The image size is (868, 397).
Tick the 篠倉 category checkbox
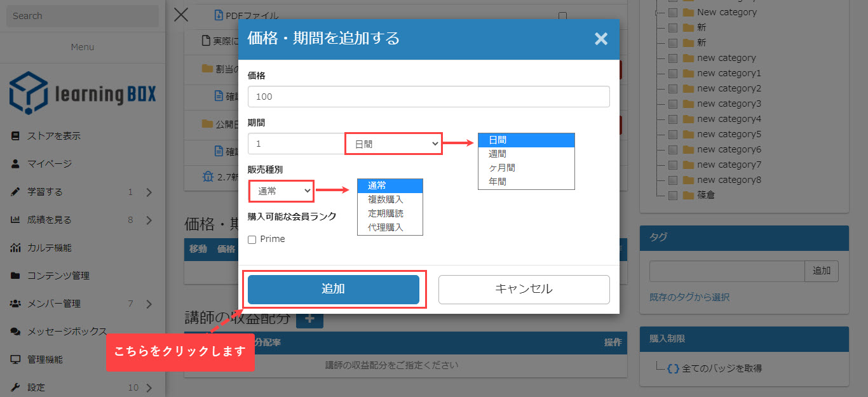point(672,195)
